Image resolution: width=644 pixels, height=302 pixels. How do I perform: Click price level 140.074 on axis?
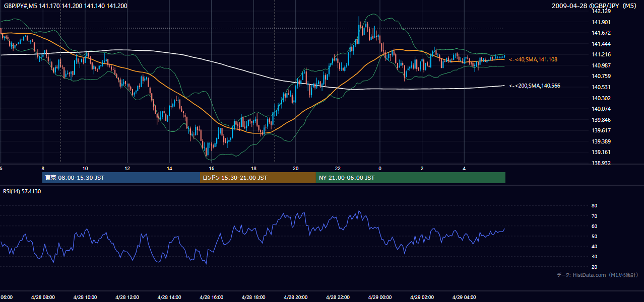coord(601,109)
